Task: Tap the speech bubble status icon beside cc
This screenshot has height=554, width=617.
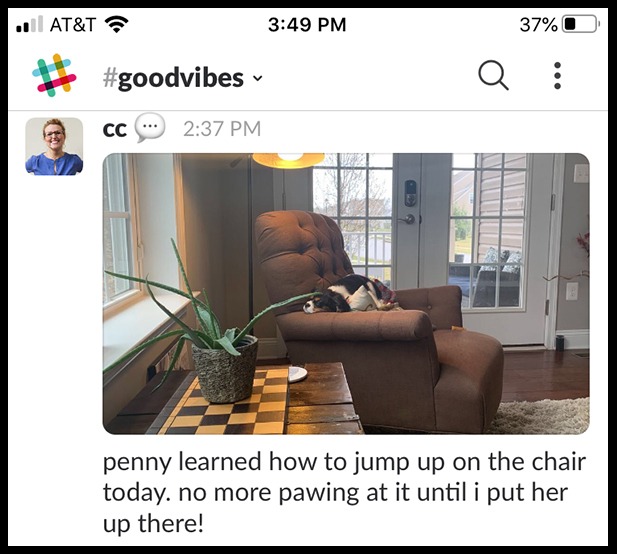Action: pyautogui.click(x=150, y=127)
